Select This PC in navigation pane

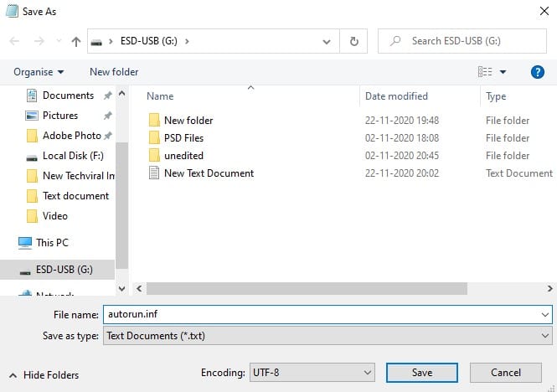point(52,243)
